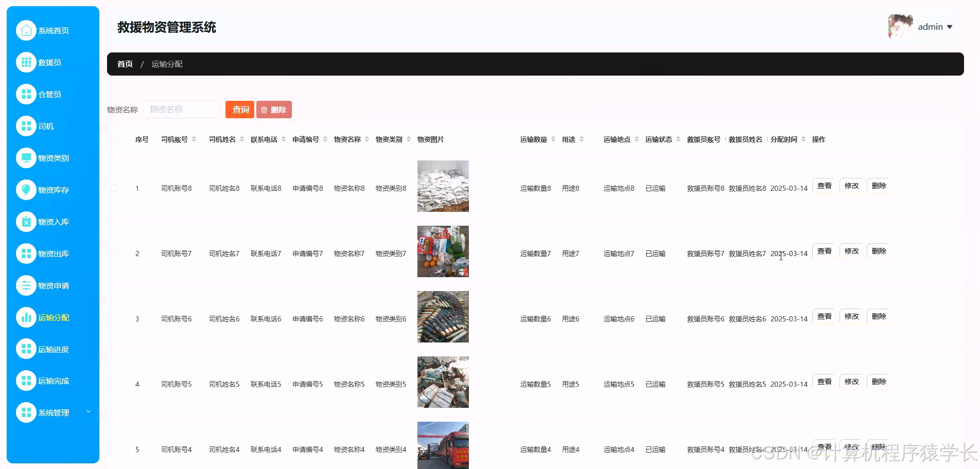Sort by 运输数量 column arrows

point(553,139)
